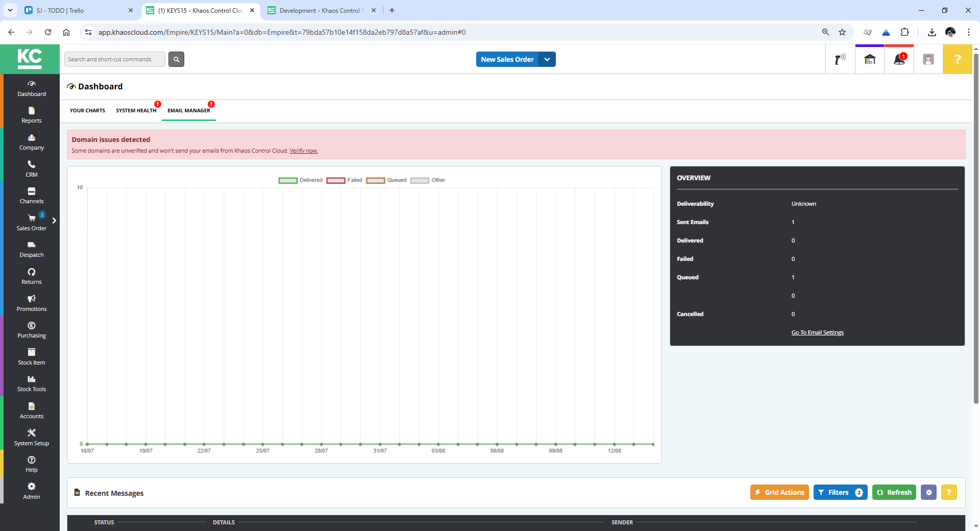Open System Setup tools icon
Viewport: 980px width, 531px height.
click(31, 433)
